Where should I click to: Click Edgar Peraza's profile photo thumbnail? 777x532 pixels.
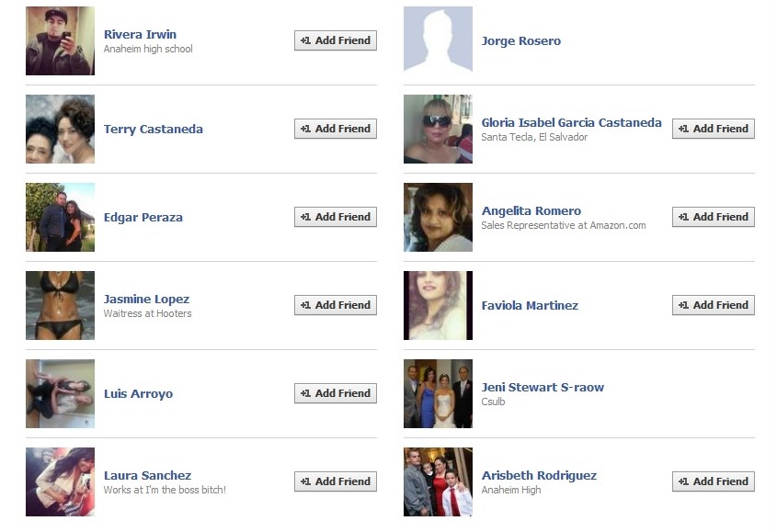(60, 217)
